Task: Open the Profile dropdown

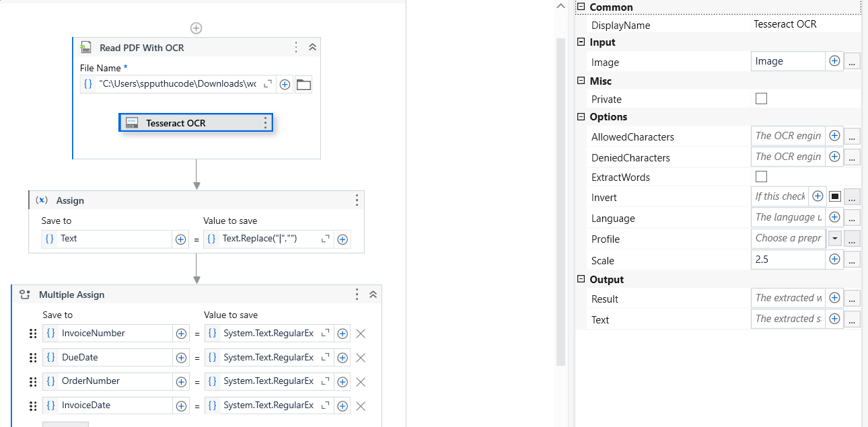Action: coord(835,239)
